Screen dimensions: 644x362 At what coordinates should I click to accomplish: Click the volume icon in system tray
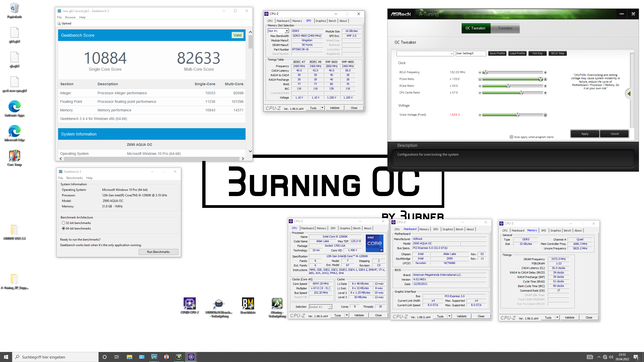611,357
